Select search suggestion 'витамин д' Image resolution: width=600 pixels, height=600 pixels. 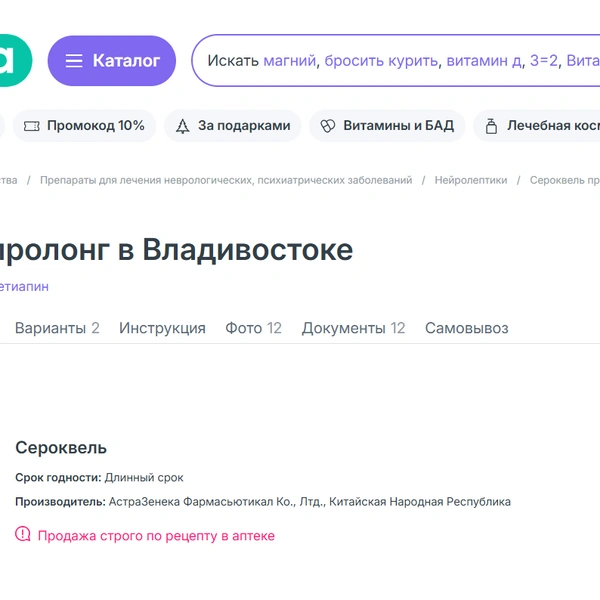coord(484,60)
